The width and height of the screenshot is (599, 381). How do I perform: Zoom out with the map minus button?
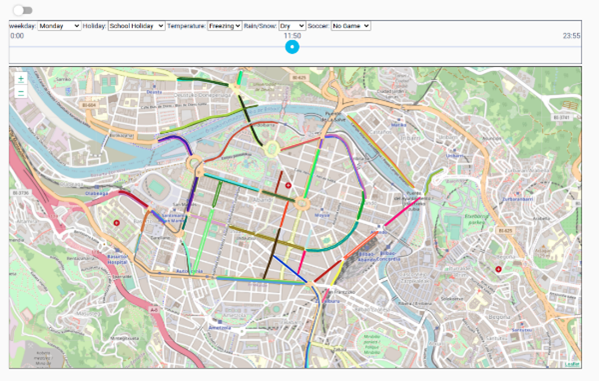[21, 92]
